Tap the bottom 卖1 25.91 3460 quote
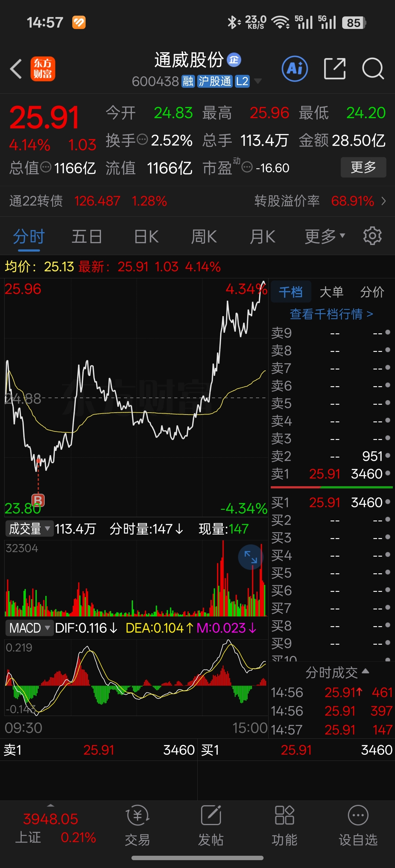395x868 pixels. (x=98, y=750)
